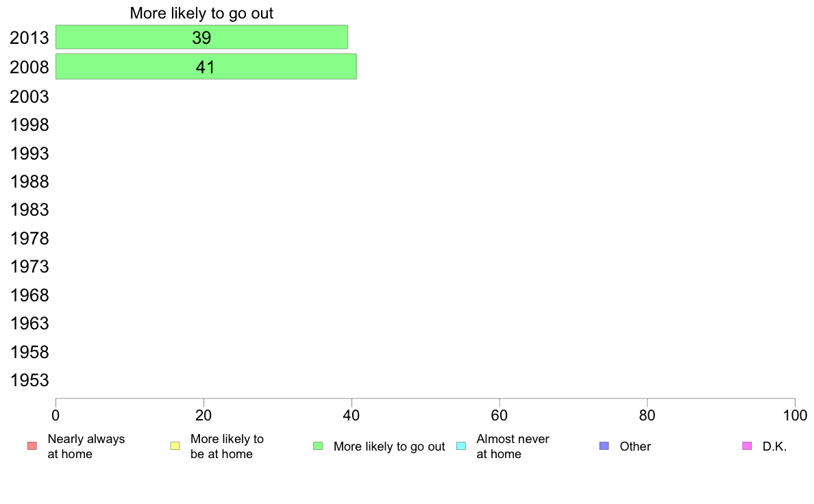Click the blue Other legend swatch
This screenshot has height=504, width=814.
pos(604,446)
